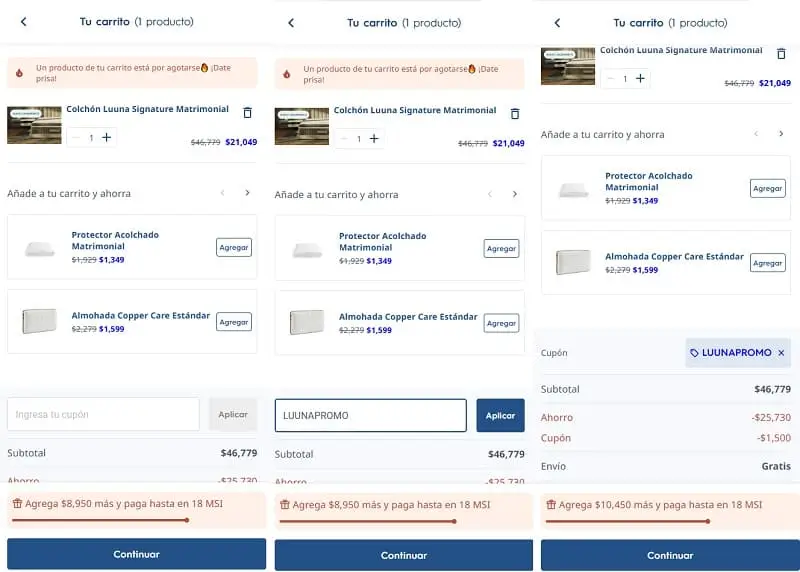Open Protector Acolchado image in middle cart
Viewport: 800px width, 572px height.
[307, 250]
